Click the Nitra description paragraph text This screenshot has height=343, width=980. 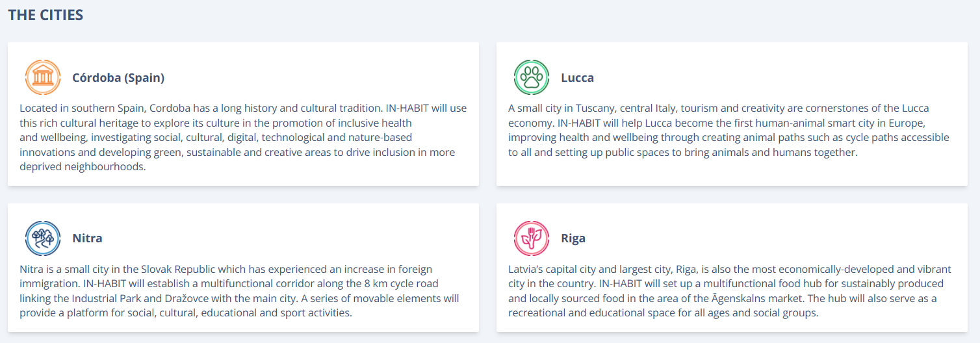[x=239, y=291]
